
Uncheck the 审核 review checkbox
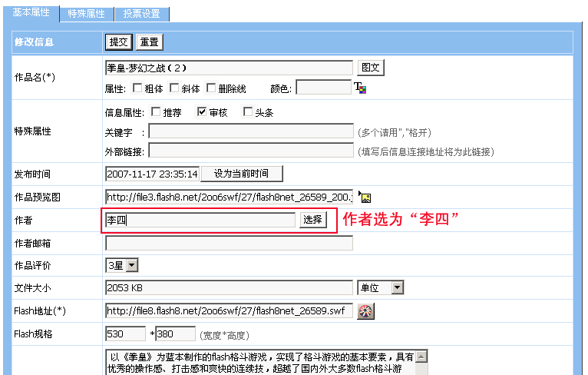202,112
